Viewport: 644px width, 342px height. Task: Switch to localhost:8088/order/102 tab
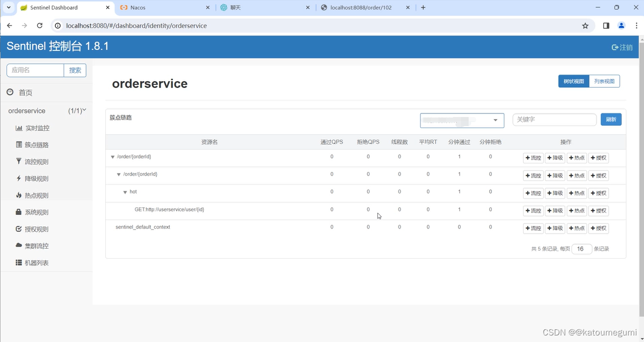(365, 8)
